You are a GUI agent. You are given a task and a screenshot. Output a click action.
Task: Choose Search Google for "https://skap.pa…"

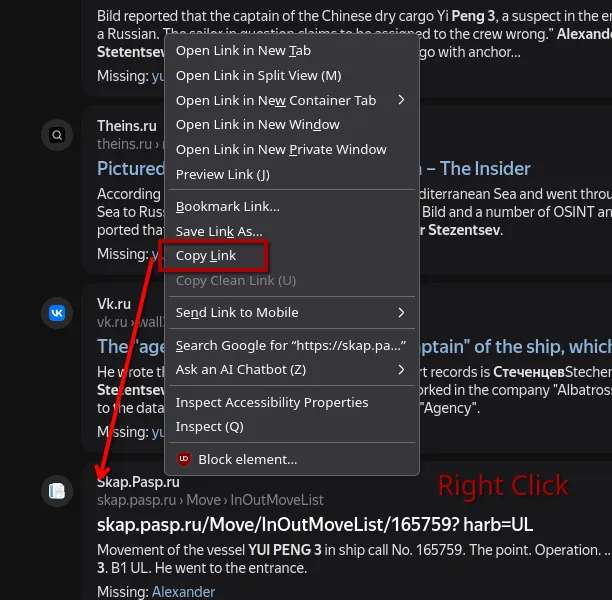pos(292,345)
